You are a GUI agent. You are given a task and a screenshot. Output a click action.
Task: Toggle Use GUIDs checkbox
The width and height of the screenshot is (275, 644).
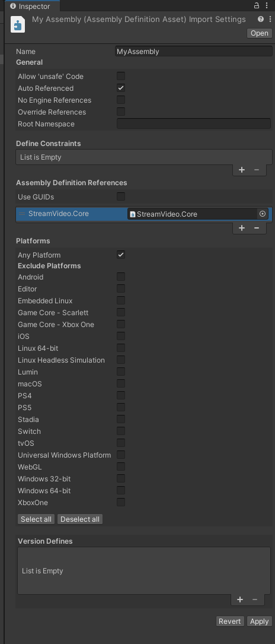click(x=121, y=196)
